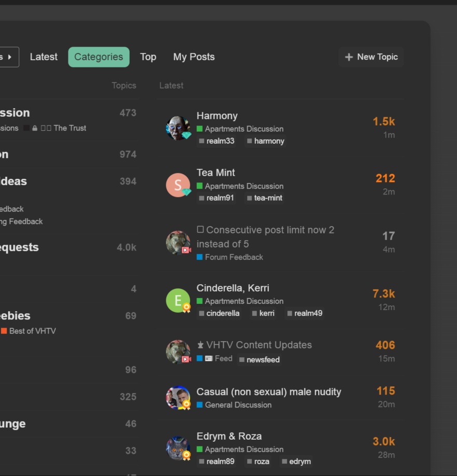Open the green E avatar for Cinderella, Kerri
Viewport: 457px width, 476px height.
(178, 300)
